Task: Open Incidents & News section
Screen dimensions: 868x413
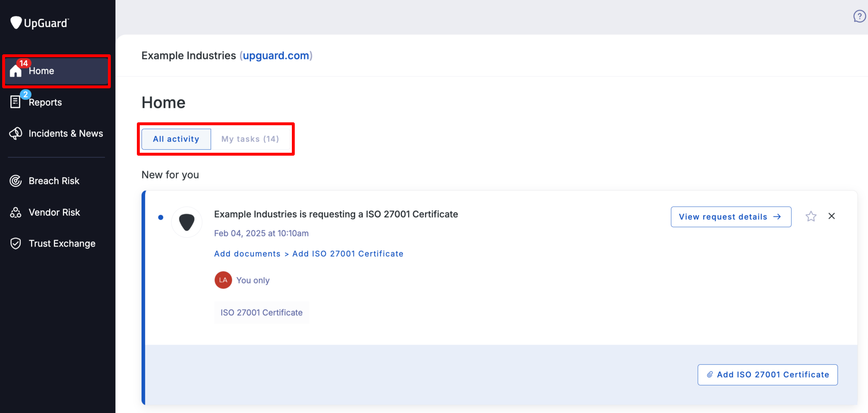Action: [x=56, y=133]
